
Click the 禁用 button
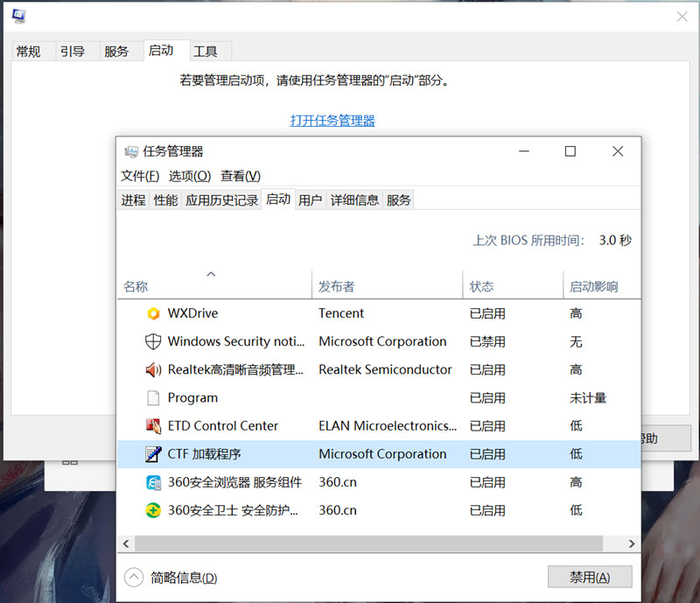coord(590,576)
